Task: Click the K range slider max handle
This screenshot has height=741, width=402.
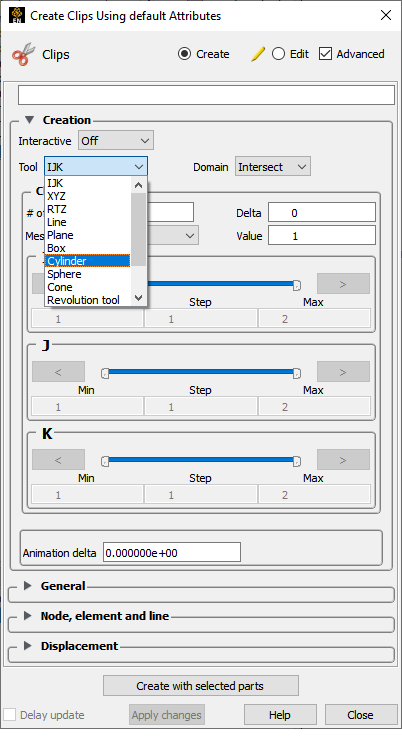Action: 296,461
